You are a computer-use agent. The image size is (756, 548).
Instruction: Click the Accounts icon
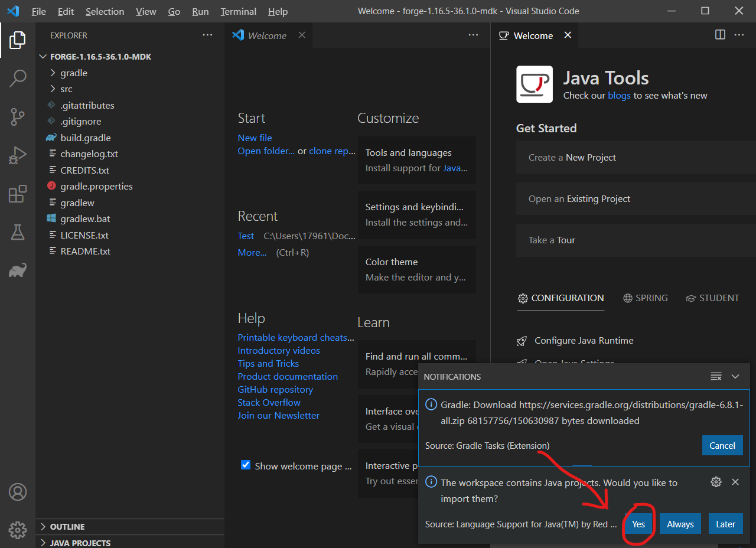(x=18, y=492)
